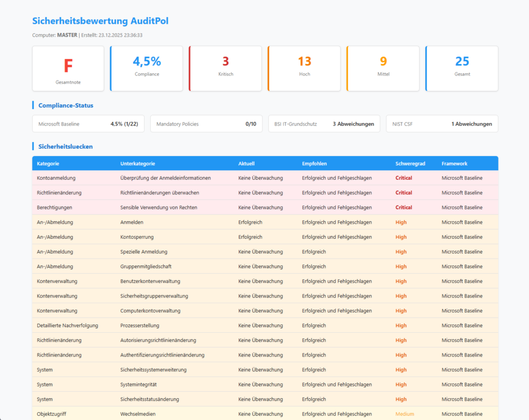The width and height of the screenshot is (529, 420).
Task: Sort findings by Schweregrad column
Action: click(410, 163)
